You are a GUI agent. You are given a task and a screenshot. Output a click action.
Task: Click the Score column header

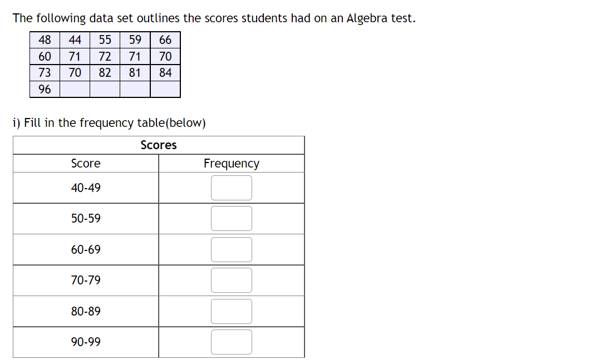[x=85, y=163]
